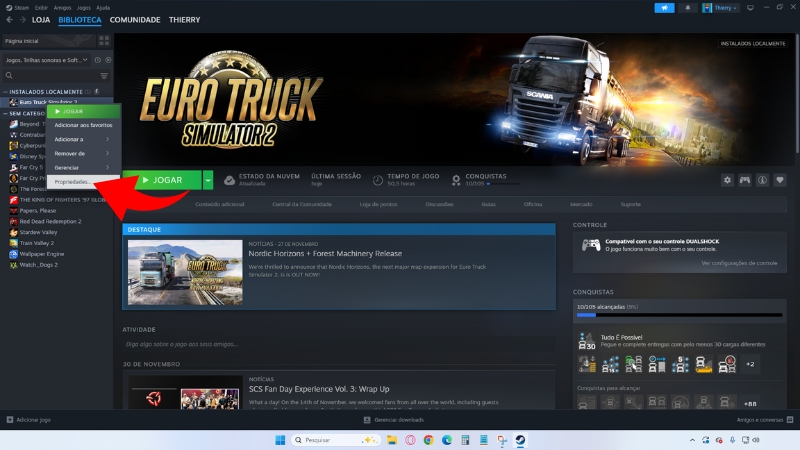Open advanced library filters icon
The width and height of the screenshot is (800, 450).
[x=104, y=76]
